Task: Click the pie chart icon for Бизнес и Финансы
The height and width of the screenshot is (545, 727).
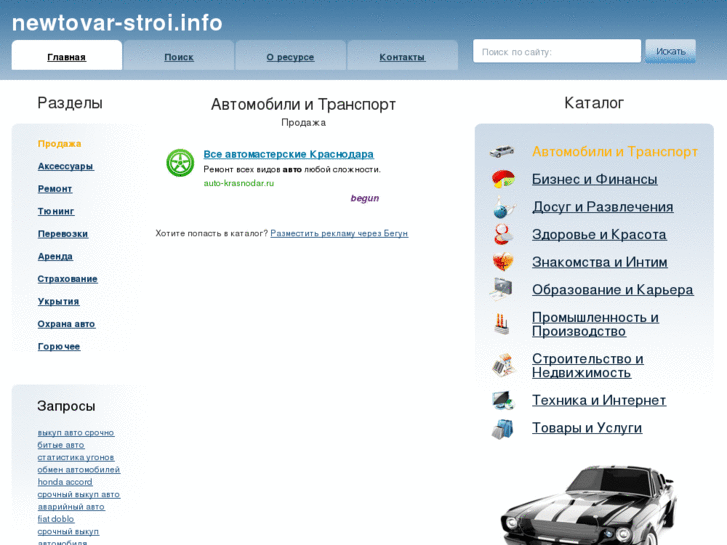Action: click(503, 179)
